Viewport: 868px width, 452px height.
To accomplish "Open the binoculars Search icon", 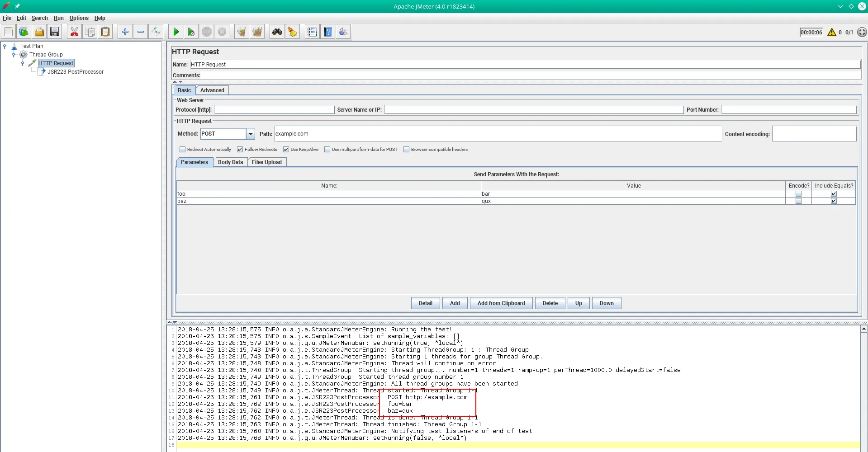I will pos(277,32).
